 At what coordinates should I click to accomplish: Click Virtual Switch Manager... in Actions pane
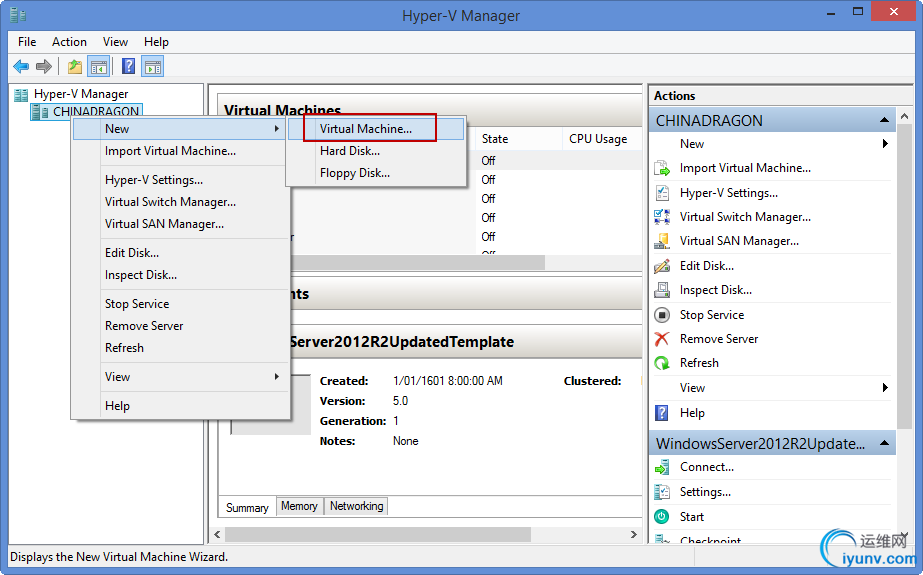click(745, 217)
